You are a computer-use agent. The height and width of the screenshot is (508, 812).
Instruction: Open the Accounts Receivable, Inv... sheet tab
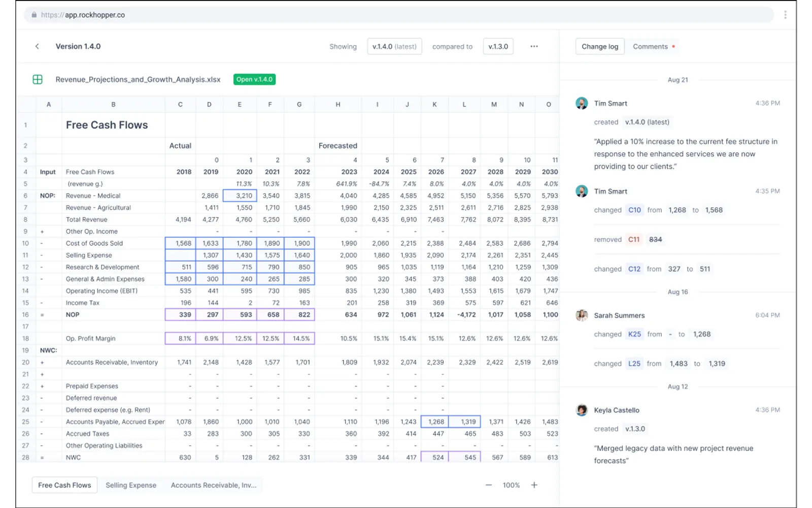[x=214, y=485]
